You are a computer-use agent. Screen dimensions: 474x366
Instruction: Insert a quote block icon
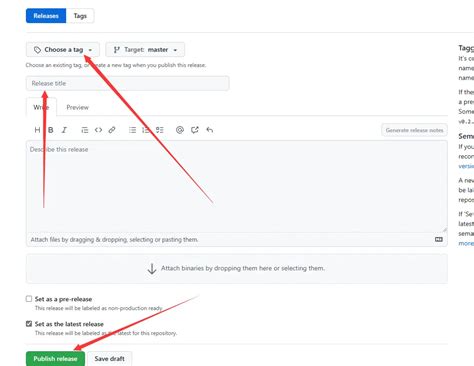click(85, 130)
